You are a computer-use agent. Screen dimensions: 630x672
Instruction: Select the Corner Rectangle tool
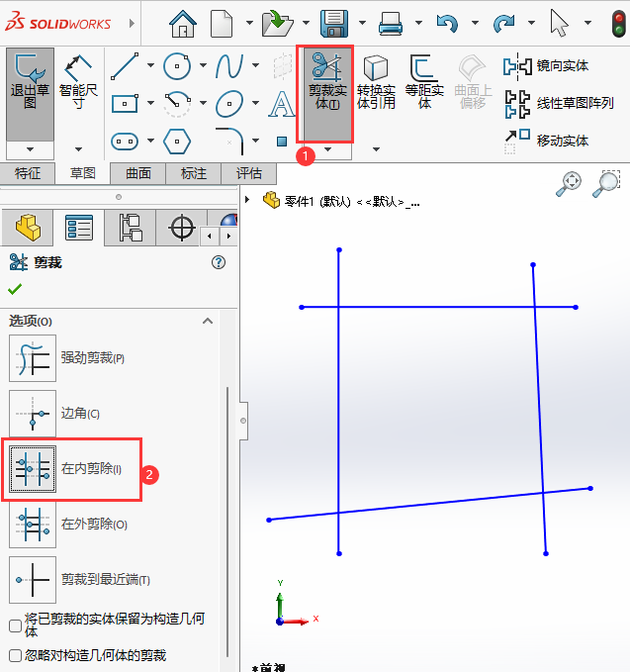[x=125, y=103]
